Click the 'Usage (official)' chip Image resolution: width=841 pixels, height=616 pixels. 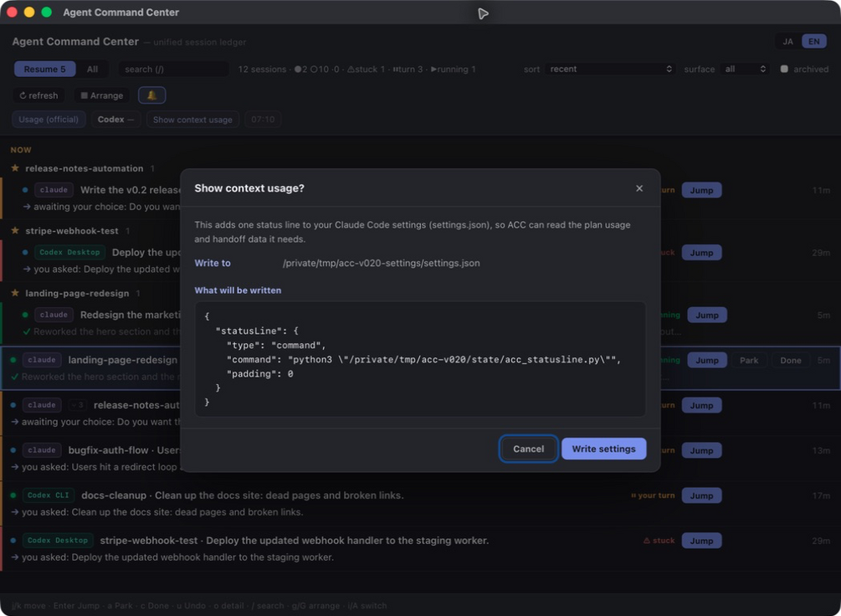(x=49, y=119)
